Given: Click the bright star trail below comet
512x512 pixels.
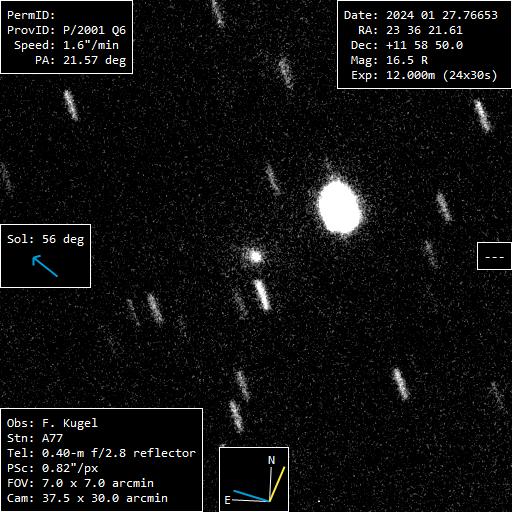Looking at the screenshot, I should (x=262, y=295).
